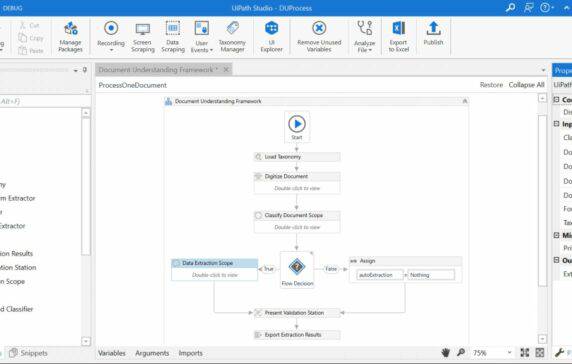572x364 pixels.
Task: Click the fit to screen icon
Action: 525,353
